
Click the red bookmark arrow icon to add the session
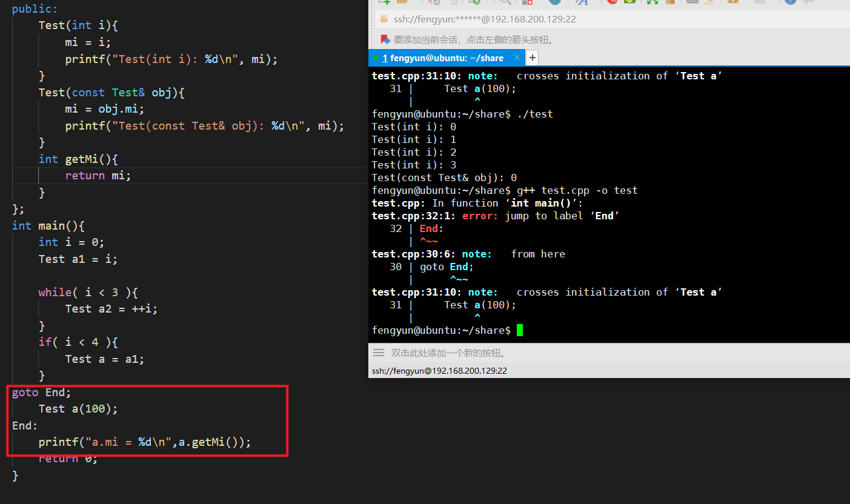tap(385, 39)
